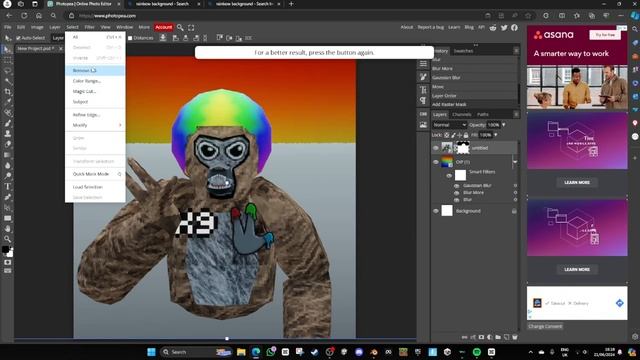Toggle fullscreen icon in menu bar

191,27
